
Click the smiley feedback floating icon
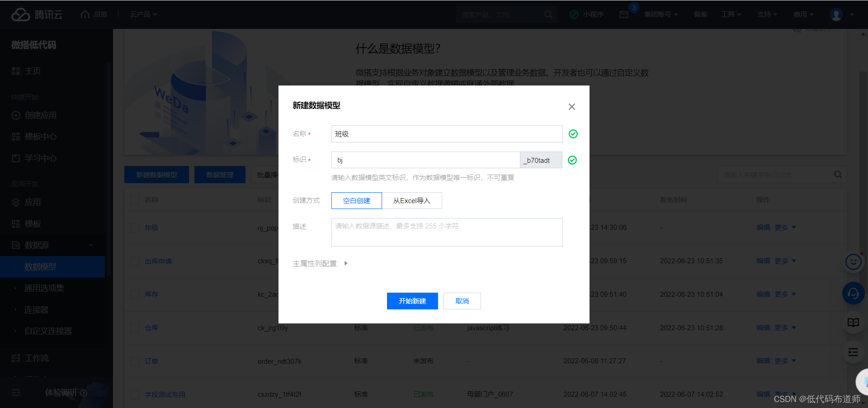854,262
